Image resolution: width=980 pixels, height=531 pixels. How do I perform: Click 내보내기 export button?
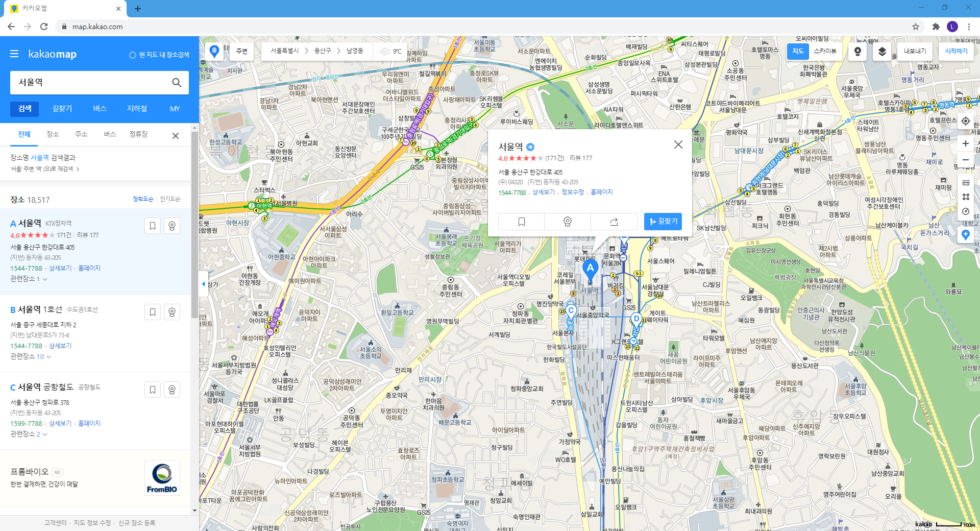pyautogui.click(x=915, y=51)
